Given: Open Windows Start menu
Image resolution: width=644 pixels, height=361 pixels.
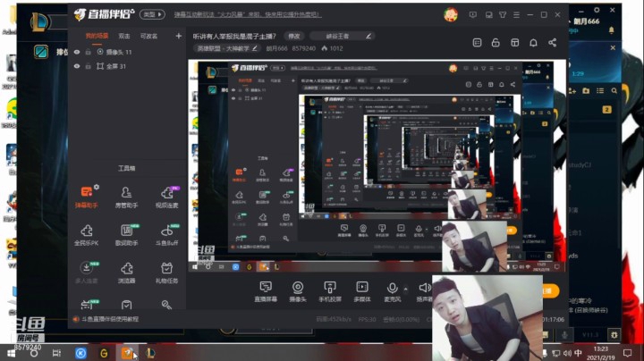Looking at the screenshot, I should (x=11, y=353).
